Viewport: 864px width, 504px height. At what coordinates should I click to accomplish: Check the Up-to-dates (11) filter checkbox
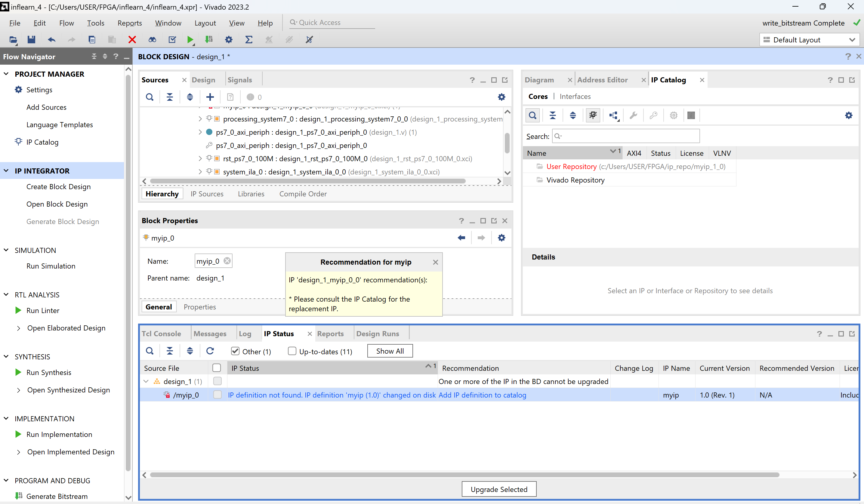pos(292,351)
